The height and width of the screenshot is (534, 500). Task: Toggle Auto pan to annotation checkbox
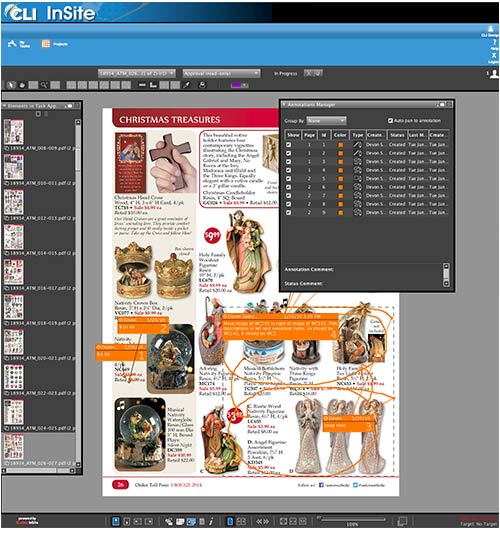(390, 121)
